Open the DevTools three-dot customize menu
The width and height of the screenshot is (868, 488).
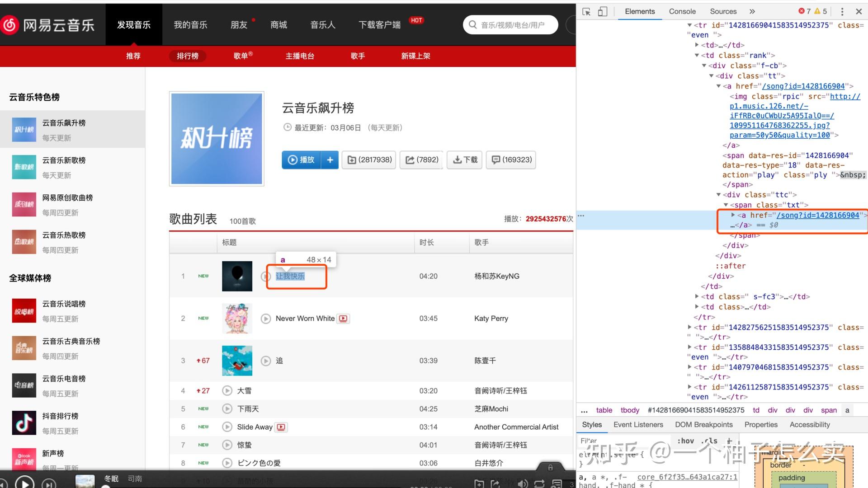842,12
